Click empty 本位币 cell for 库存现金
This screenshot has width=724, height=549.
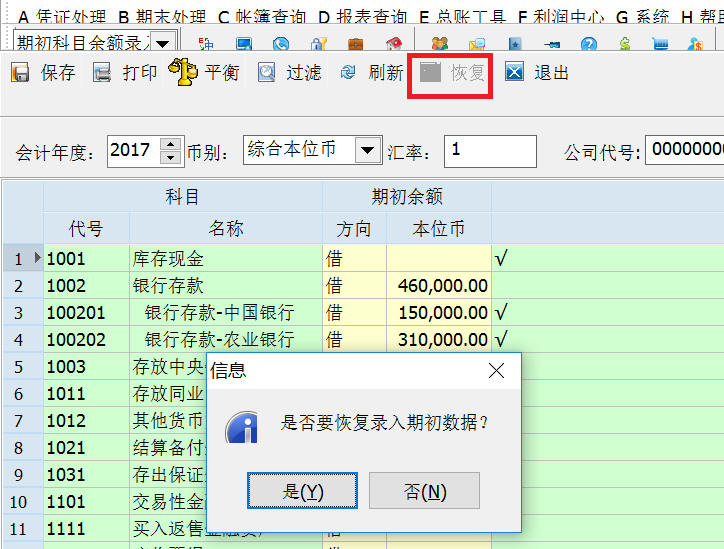click(x=439, y=258)
